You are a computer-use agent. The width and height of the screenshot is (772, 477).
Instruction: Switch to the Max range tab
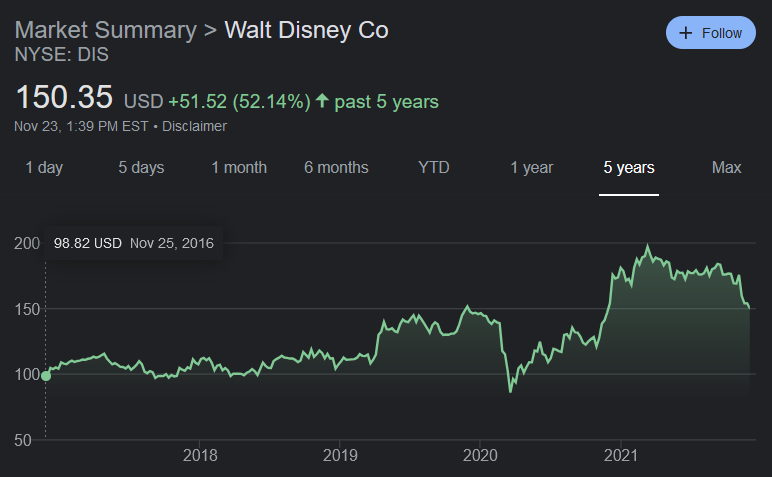click(x=726, y=167)
